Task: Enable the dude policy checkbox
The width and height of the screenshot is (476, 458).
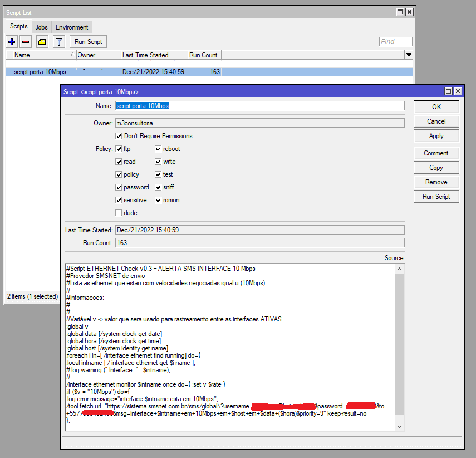Action: pyautogui.click(x=119, y=213)
